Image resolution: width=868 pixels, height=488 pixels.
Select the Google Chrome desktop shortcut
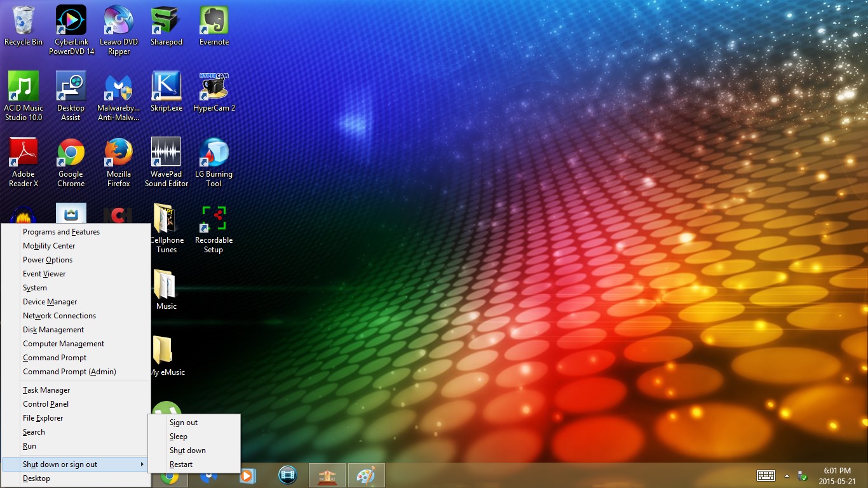point(71,163)
